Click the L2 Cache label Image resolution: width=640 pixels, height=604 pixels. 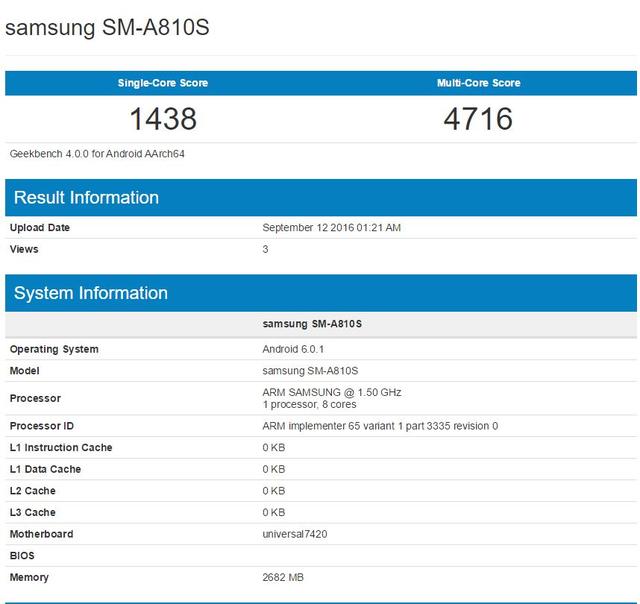[33, 491]
